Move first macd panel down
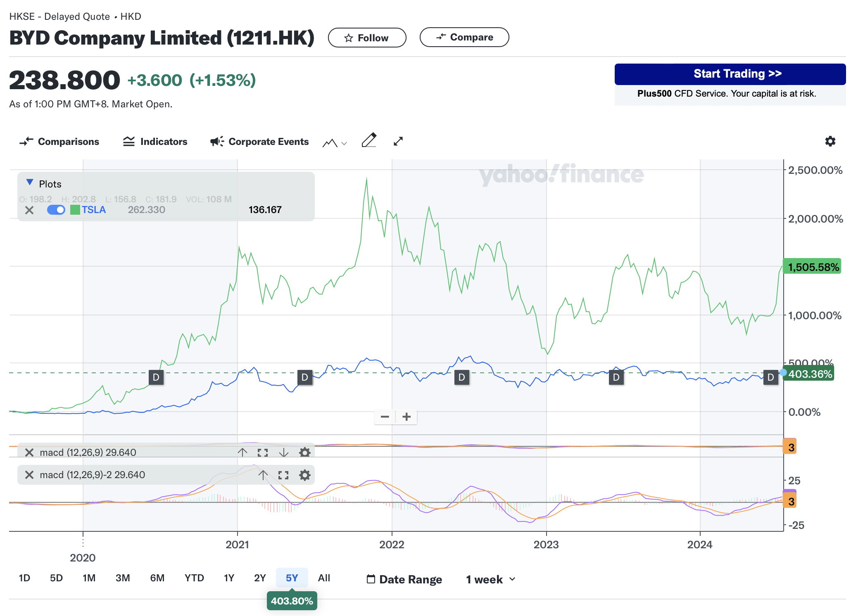The width and height of the screenshot is (851, 616). 283,453
